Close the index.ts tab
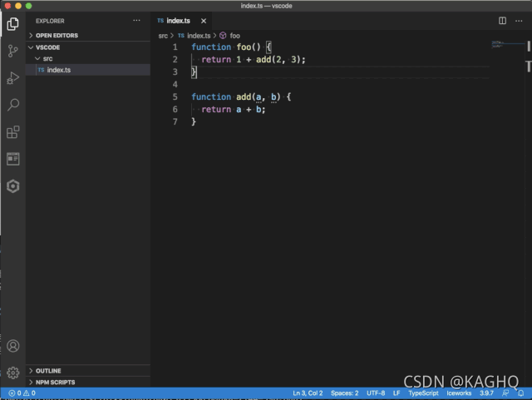The height and width of the screenshot is (400, 532). click(204, 21)
